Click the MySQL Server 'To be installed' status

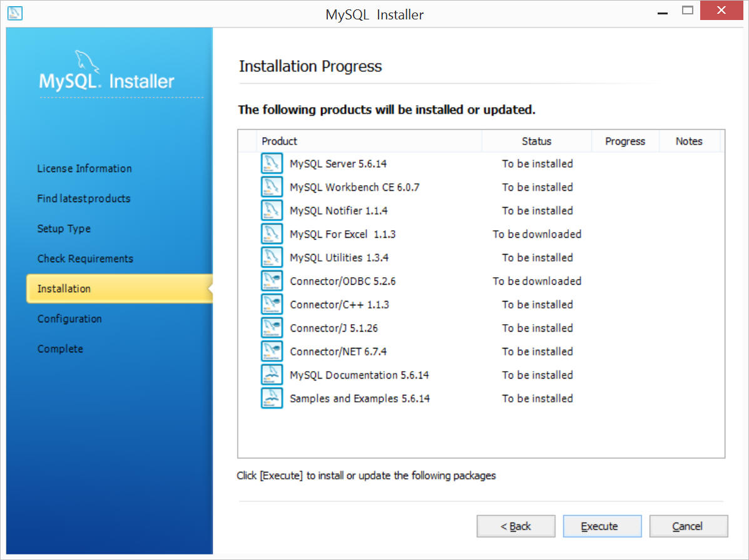click(538, 164)
